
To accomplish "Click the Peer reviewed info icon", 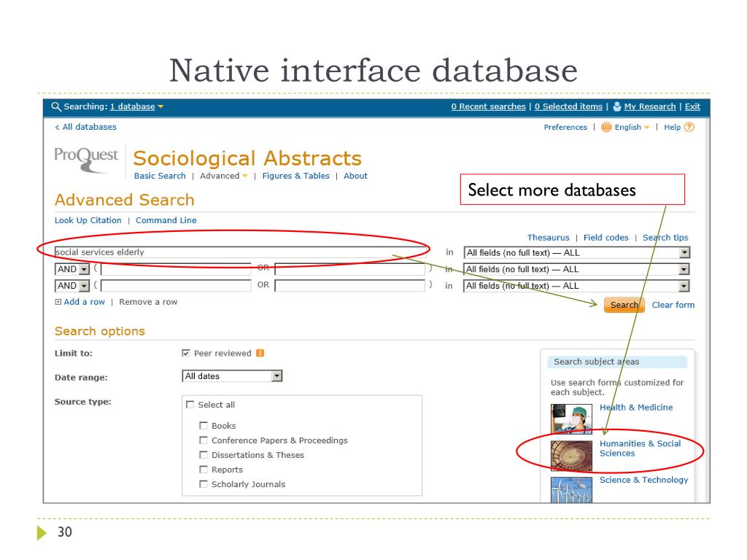I will (x=260, y=354).
